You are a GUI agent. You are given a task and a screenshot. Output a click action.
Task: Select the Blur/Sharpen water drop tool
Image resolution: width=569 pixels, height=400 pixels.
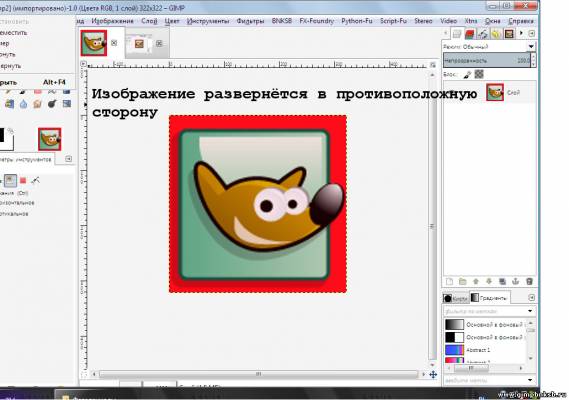click(x=24, y=105)
